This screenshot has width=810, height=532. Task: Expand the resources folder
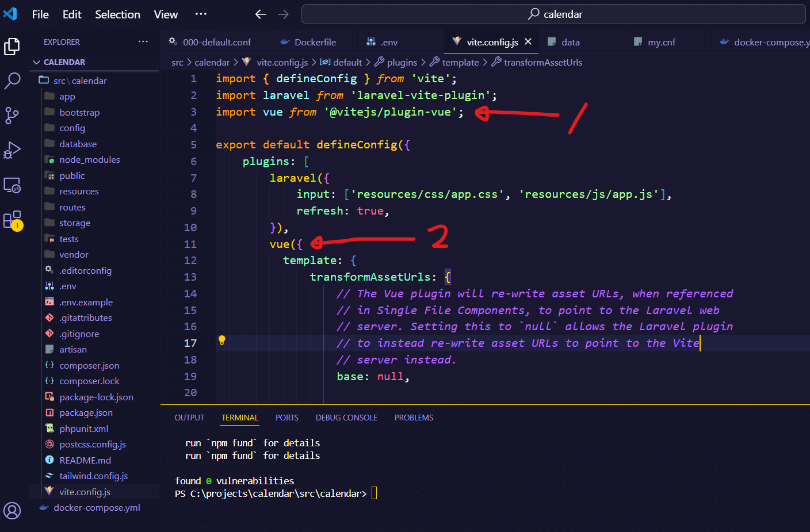[79, 191]
